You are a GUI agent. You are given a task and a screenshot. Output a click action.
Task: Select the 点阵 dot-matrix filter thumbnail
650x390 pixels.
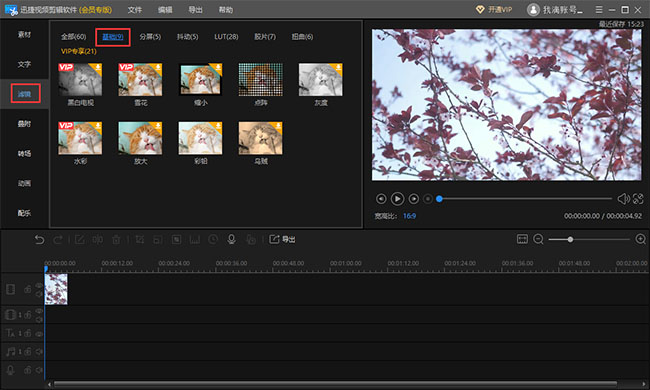pos(260,80)
